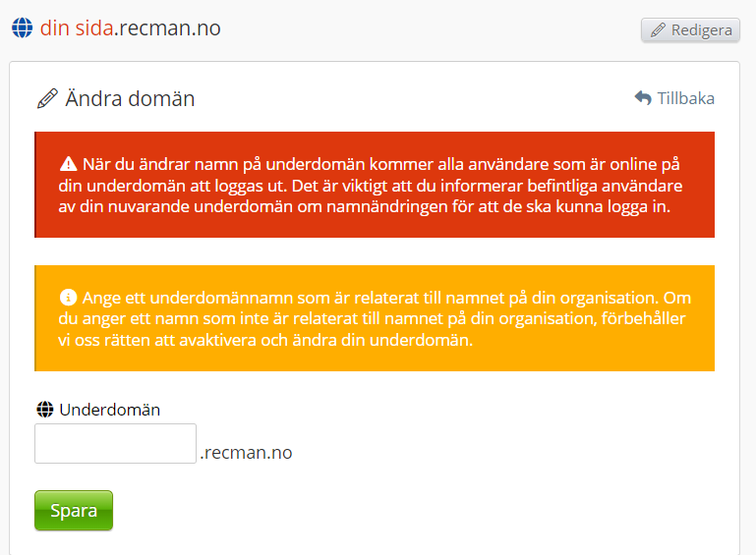Click the globe icon beside the site title
756x555 pixels.
point(22,28)
